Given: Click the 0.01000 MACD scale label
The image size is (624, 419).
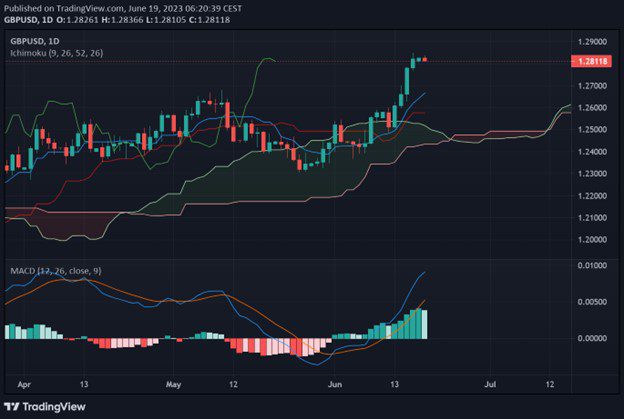Looking at the screenshot, I should (591, 266).
